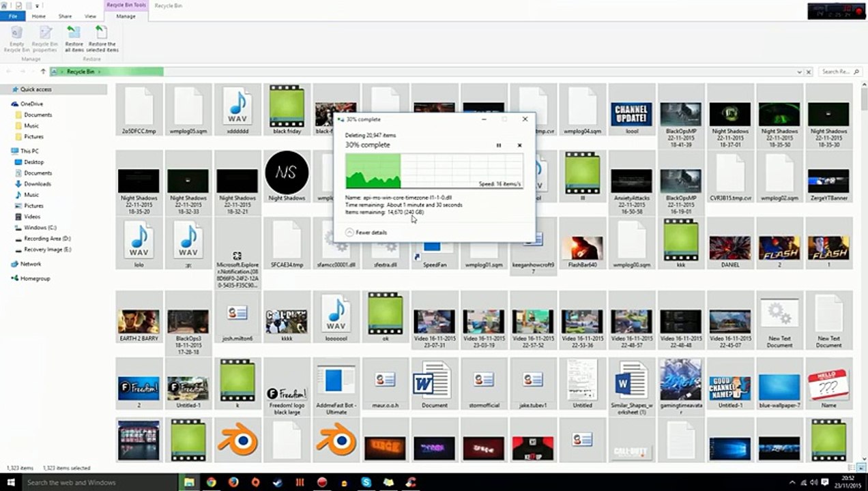Collapse the OneDrive tree node
868x491 pixels.
(6, 104)
